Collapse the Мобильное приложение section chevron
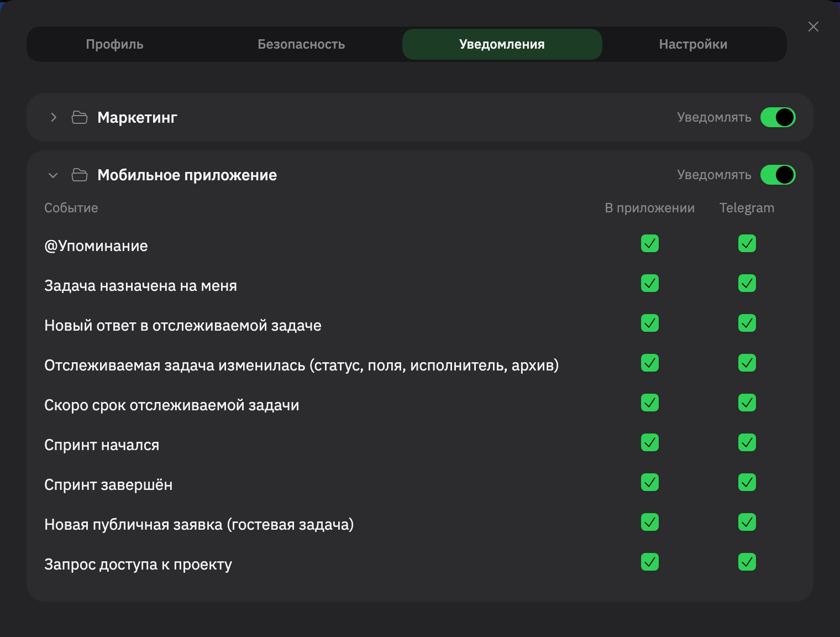The image size is (840, 637). (53, 175)
